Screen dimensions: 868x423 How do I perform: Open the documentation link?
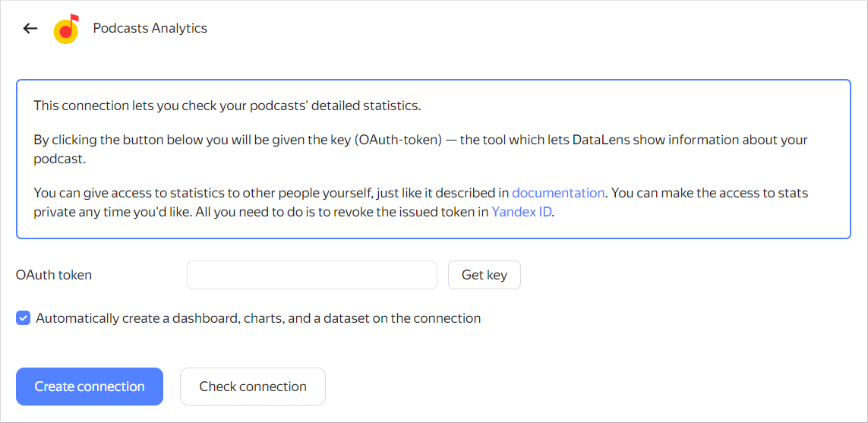(x=558, y=193)
